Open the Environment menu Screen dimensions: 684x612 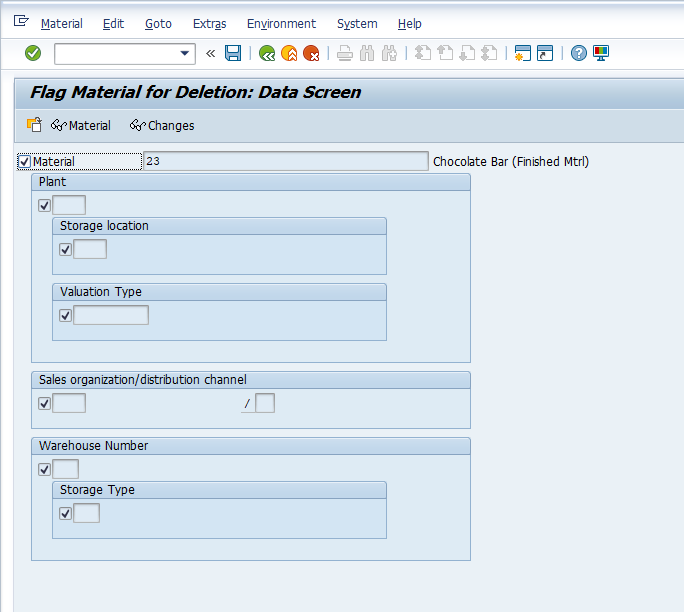pos(281,23)
